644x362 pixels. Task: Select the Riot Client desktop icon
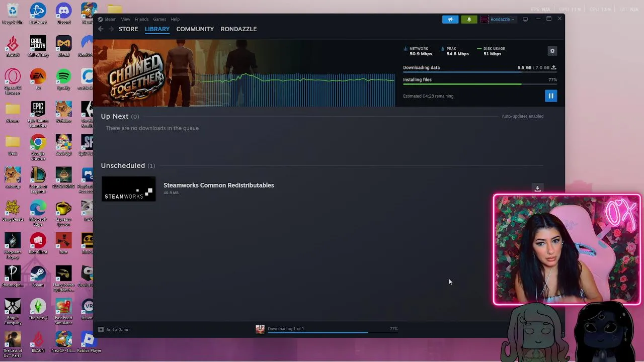pos(38,244)
